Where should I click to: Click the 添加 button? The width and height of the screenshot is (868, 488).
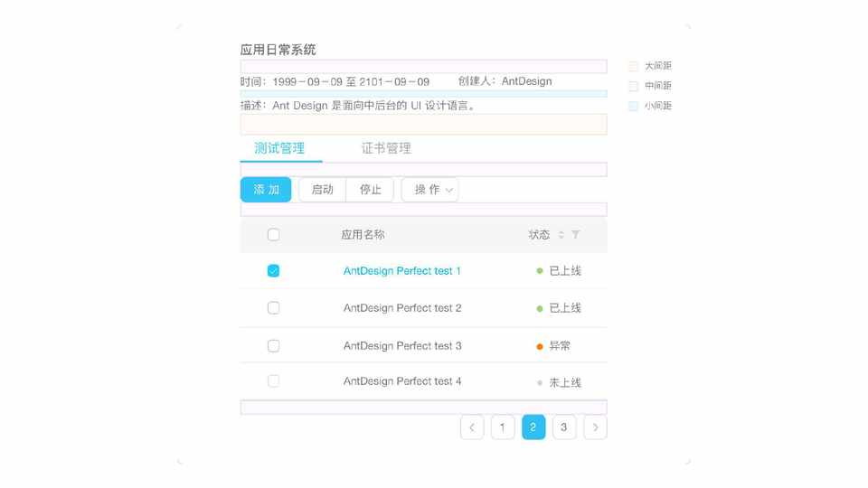click(266, 190)
